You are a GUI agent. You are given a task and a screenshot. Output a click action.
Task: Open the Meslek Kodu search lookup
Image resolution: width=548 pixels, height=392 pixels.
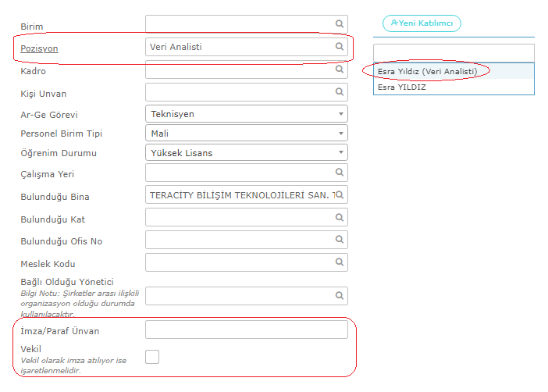tap(340, 262)
